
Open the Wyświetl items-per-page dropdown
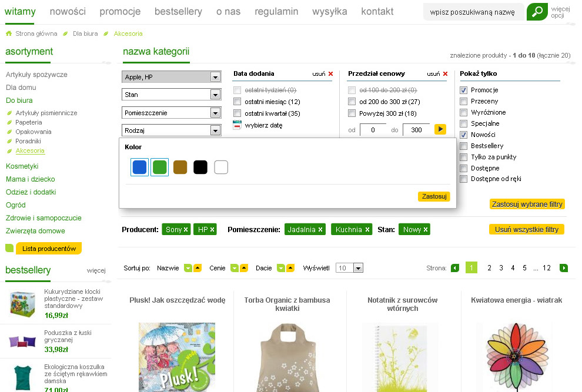(x=358, y=268)
